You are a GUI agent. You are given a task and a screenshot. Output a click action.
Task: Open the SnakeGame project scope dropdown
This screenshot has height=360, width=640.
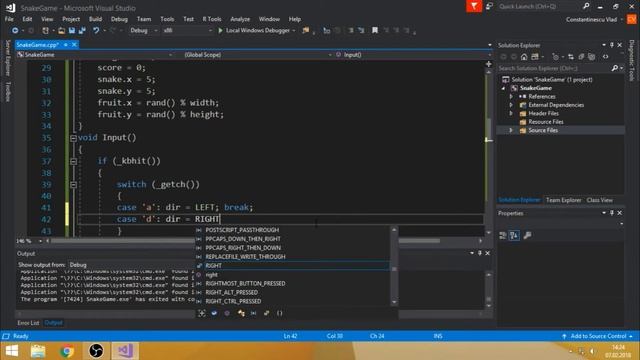95,54
